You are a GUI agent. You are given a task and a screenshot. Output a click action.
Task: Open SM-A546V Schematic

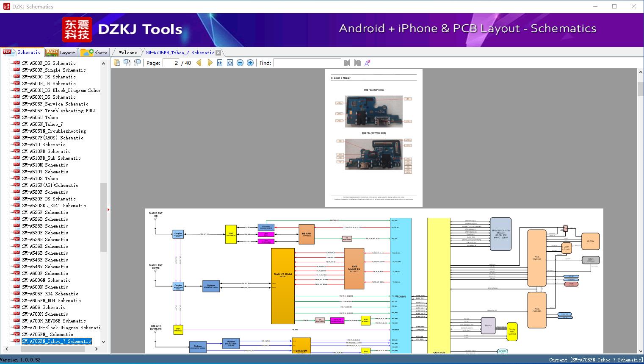point(45,267)
